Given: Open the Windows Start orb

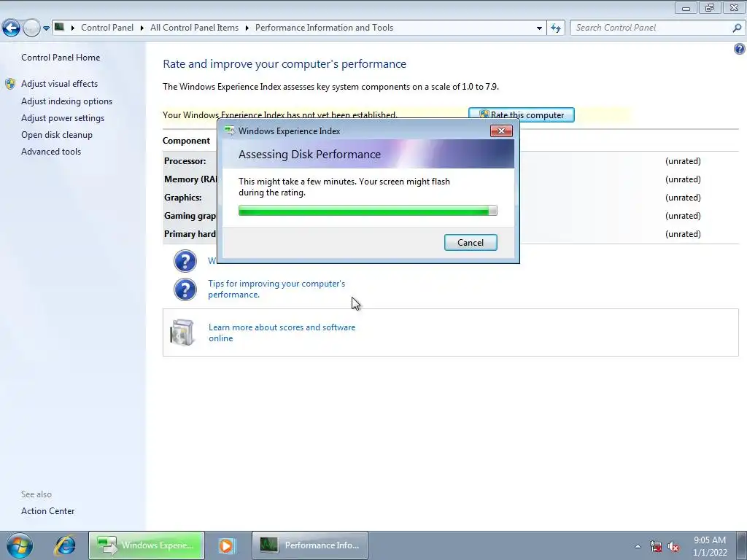Looking at the screenshot, I should click(20, 545).
